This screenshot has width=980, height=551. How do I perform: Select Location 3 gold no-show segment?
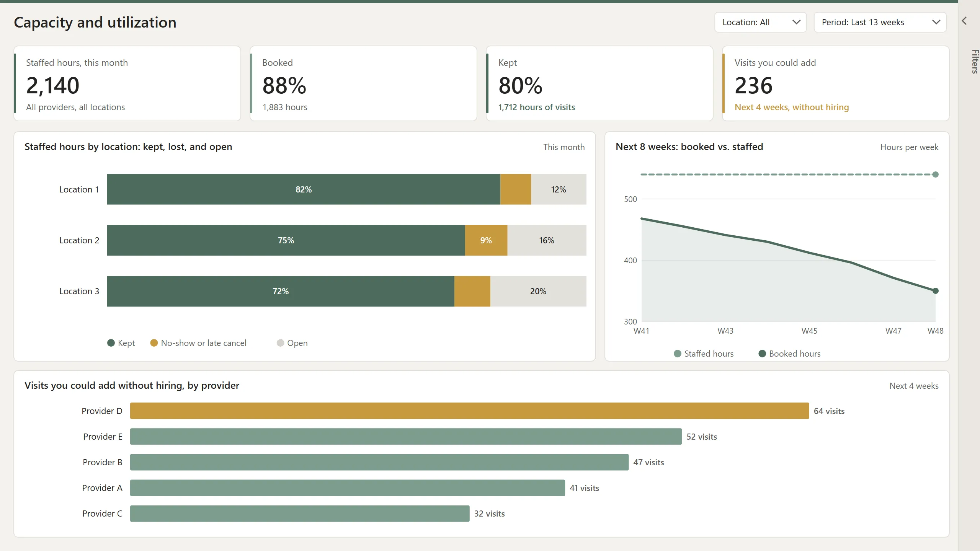click(x=472, y=291)
